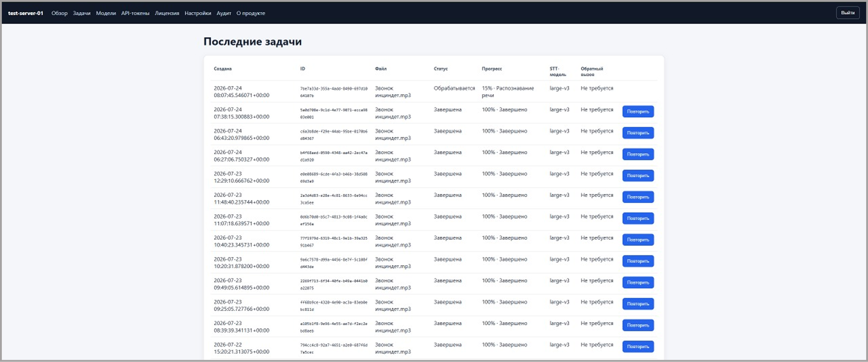Click the Последние задачи heading

click(x=252, y=41)
